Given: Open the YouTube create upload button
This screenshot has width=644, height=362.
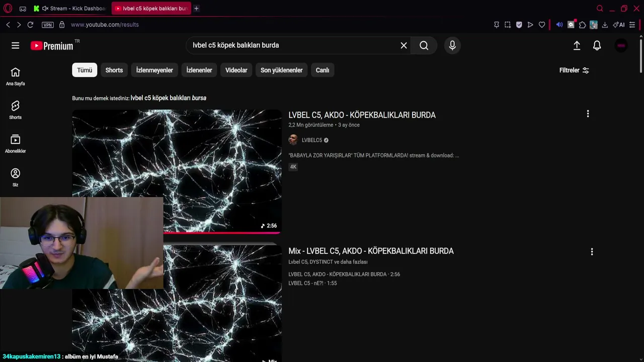Looking at the screenshot, I should [577, 45].
